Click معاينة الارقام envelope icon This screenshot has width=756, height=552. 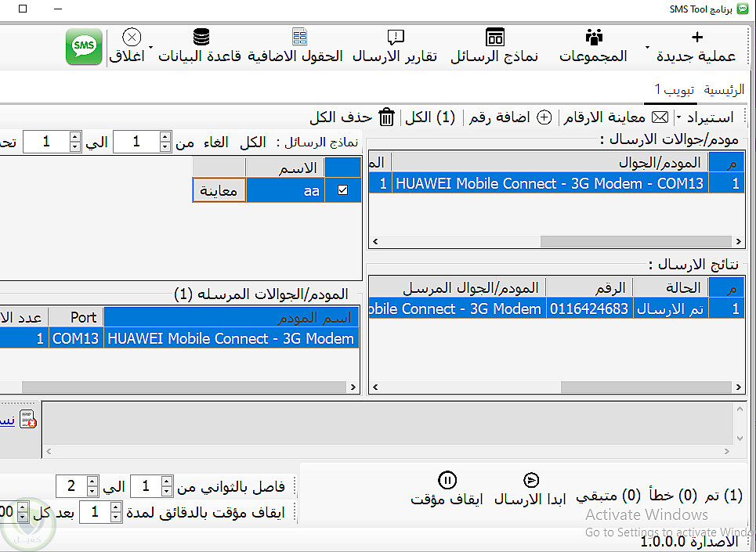tap(660, 117)
